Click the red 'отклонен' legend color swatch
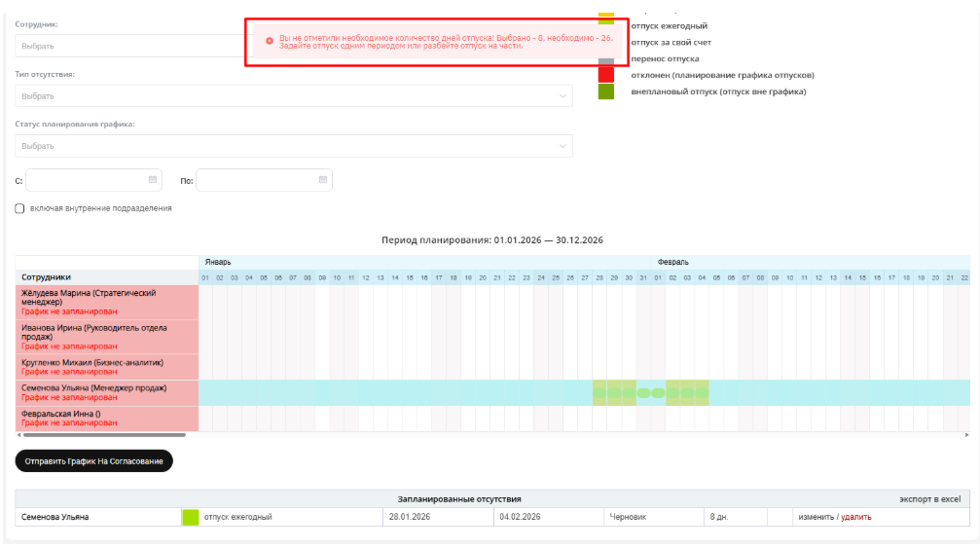This screenshot has height=547, width=980. point(606,75)
